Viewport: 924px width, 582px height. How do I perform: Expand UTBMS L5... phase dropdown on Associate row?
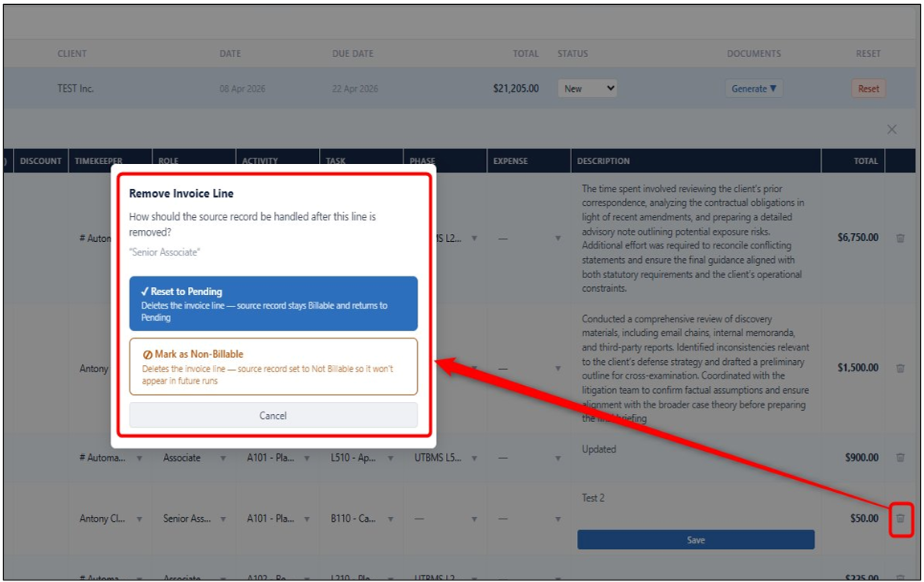point(474,457)
